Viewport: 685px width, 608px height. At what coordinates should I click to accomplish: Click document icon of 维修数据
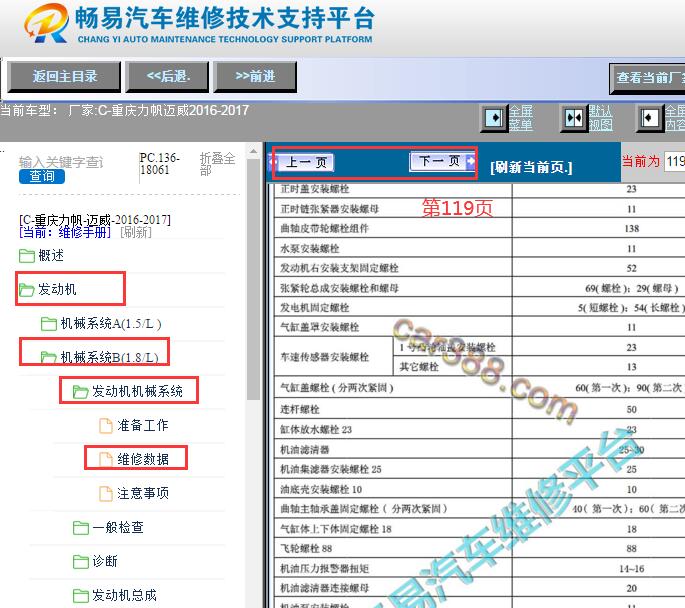[106, 459]
